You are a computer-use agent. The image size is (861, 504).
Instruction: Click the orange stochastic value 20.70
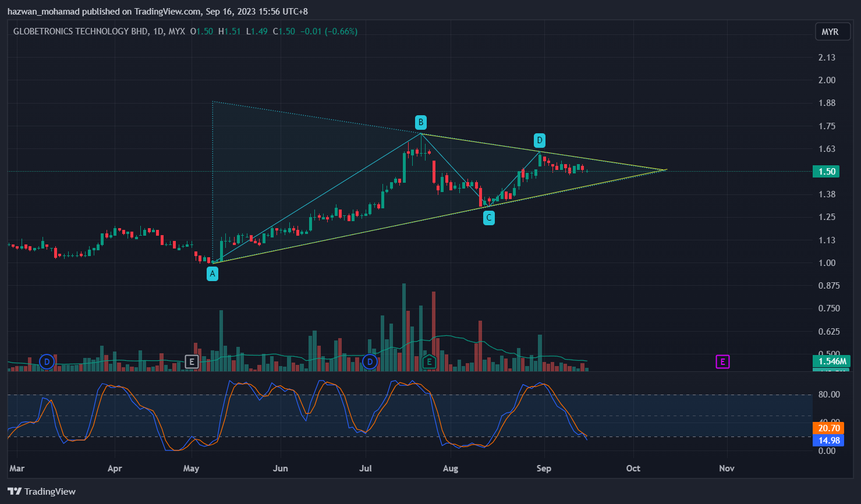point(828,428)
